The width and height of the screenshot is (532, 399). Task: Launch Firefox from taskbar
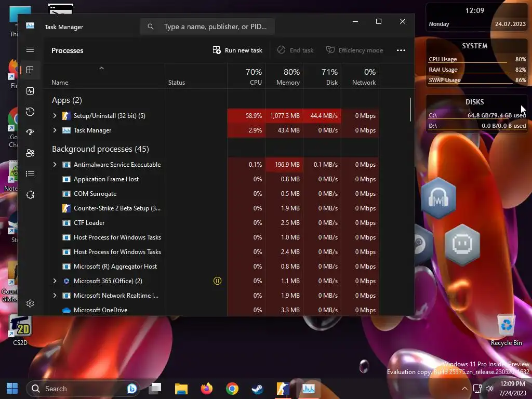click(207, 389)
